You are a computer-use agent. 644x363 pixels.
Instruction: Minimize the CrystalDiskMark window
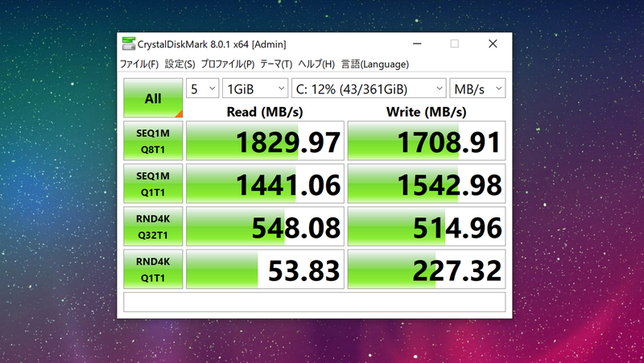417,44
